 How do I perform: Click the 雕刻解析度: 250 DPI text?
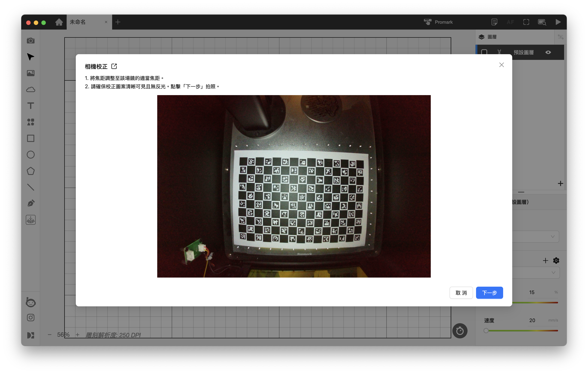coord(113,335)
